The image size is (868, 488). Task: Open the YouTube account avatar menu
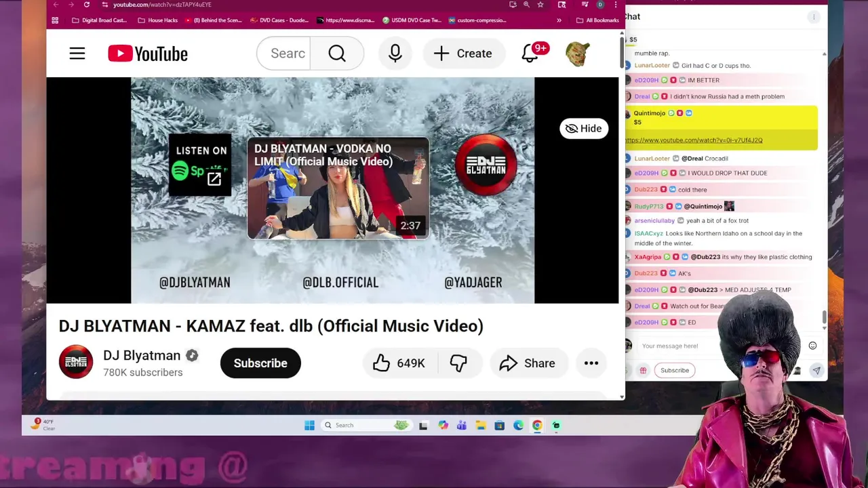click(577, 54)
